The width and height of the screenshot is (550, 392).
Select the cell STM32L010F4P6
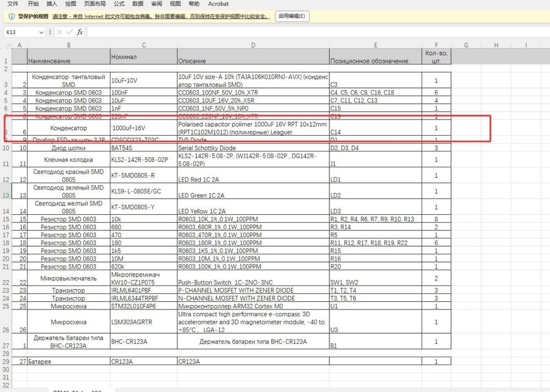(x=144, y=306)
